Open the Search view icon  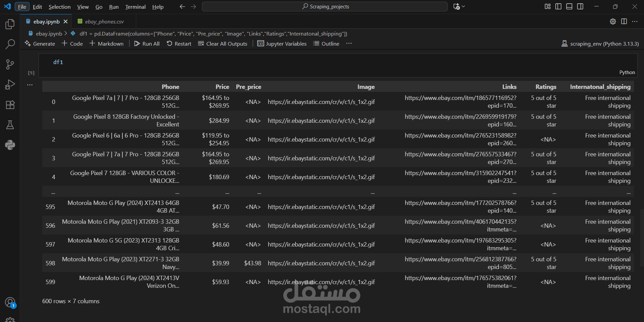tap(10, 44)
